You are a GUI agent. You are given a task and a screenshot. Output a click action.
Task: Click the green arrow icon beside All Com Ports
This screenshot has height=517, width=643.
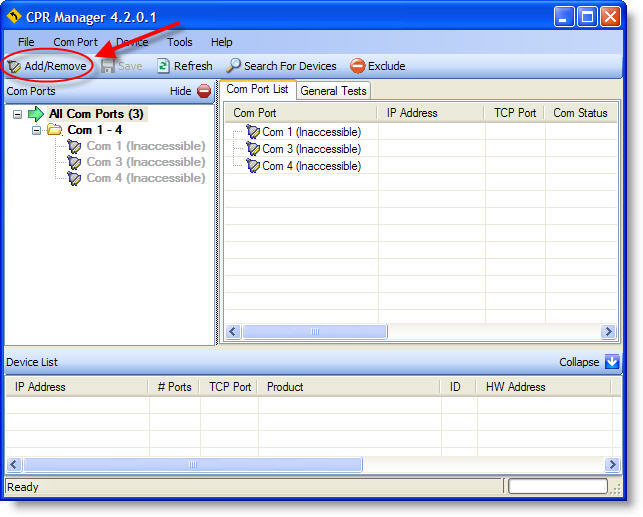tap(36, 114)
